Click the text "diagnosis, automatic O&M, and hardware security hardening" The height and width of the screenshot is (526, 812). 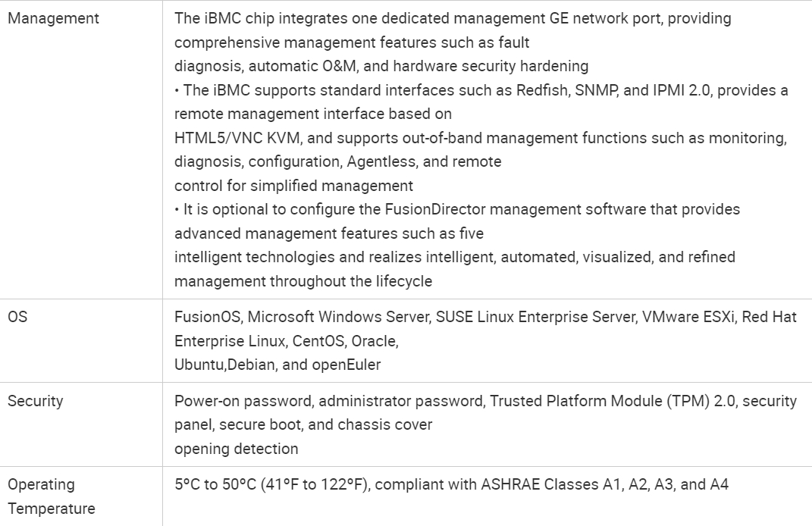[381, 66]
